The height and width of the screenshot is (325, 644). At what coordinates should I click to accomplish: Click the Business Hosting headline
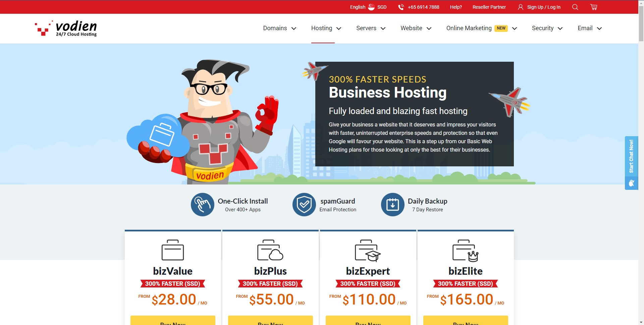387,93
